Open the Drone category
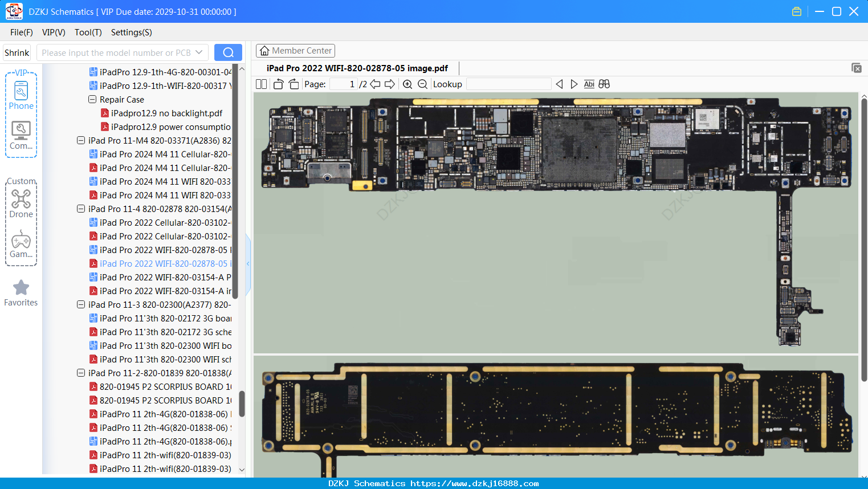Screen dimensions: 868x489 click(x=21, y=203)
